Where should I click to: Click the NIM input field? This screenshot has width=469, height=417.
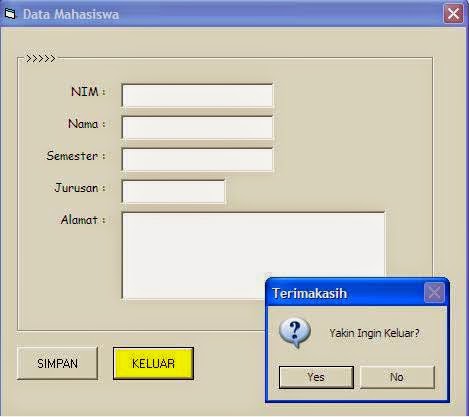(x=197, y=96)
